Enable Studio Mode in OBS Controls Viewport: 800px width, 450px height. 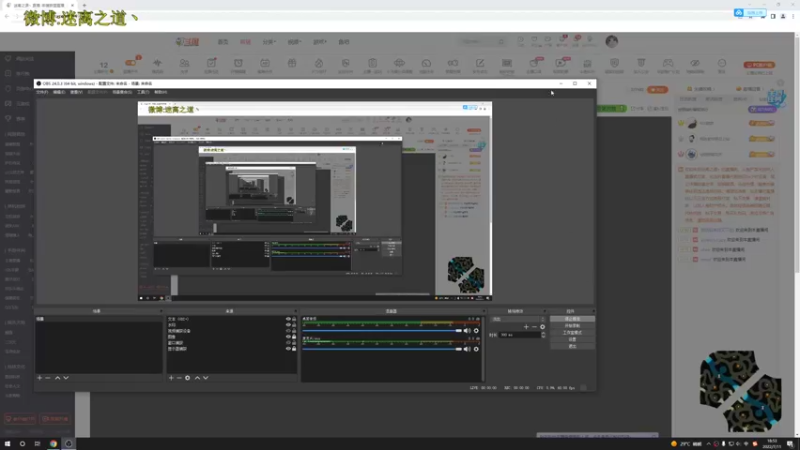coord(572,333)
